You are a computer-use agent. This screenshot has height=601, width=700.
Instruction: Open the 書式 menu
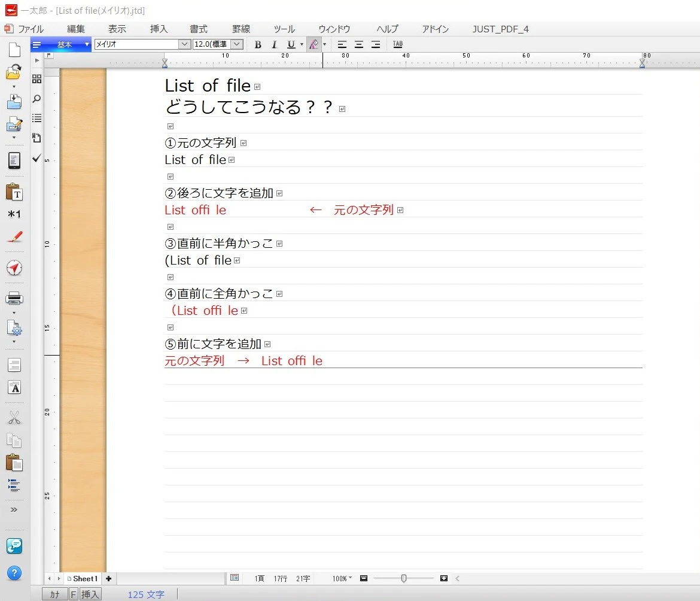pos(199,29)
